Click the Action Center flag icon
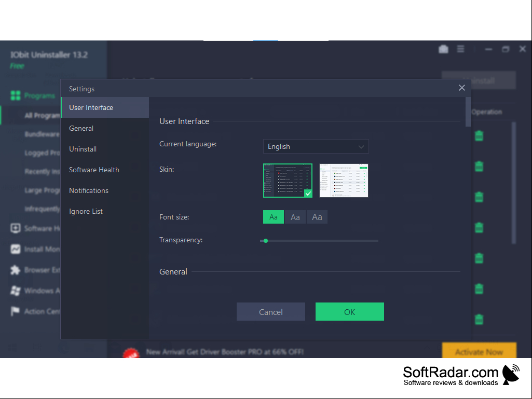 [x=15, y=311]
